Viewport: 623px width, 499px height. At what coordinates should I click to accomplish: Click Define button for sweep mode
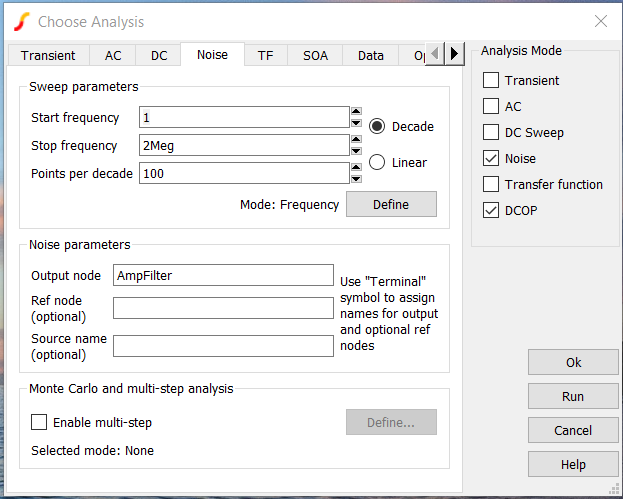click(x=391, y=204)
